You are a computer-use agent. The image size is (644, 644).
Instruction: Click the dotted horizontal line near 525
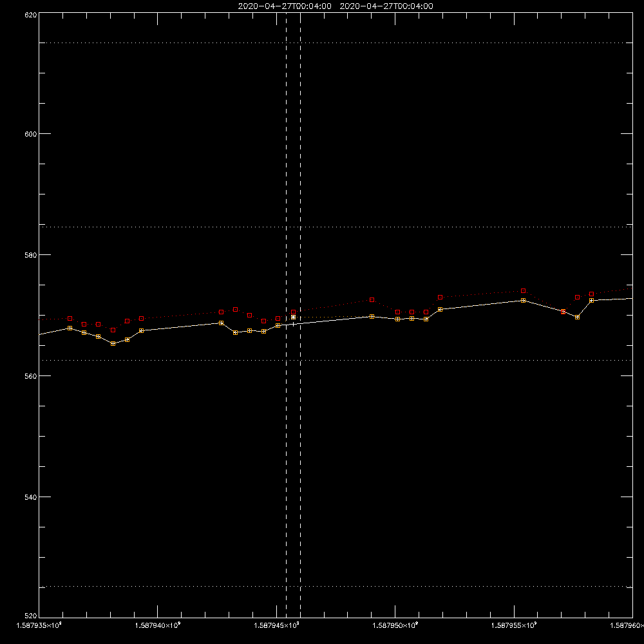(336, 587)
